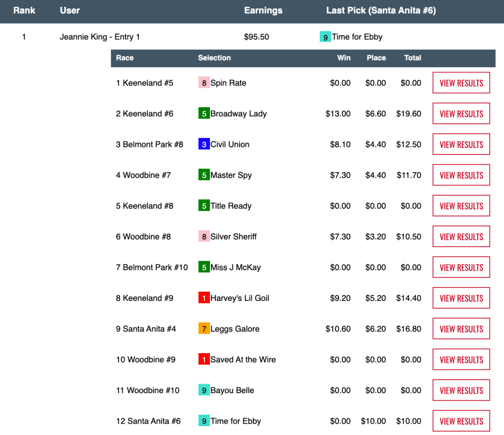The height and width of the screenshot is (435, 504).
Task: Click the teal 9 badge in the Last Pick column
Action: 325,37
